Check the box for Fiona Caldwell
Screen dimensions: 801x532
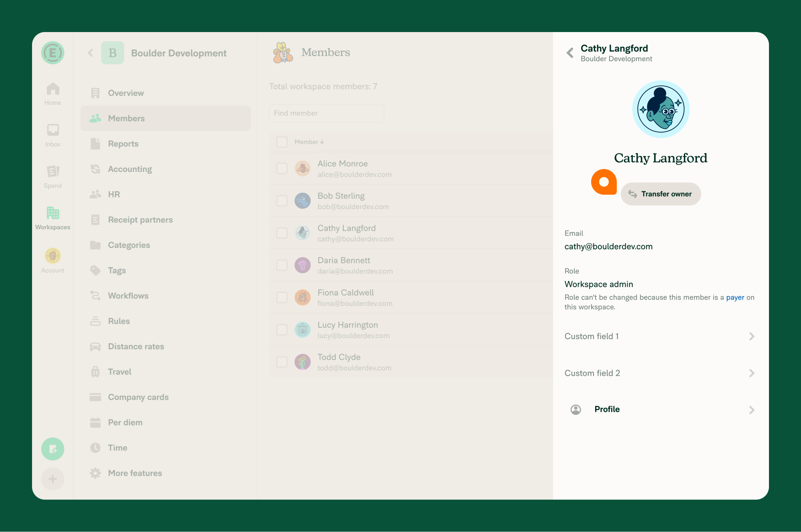click(x=282, y=298)
